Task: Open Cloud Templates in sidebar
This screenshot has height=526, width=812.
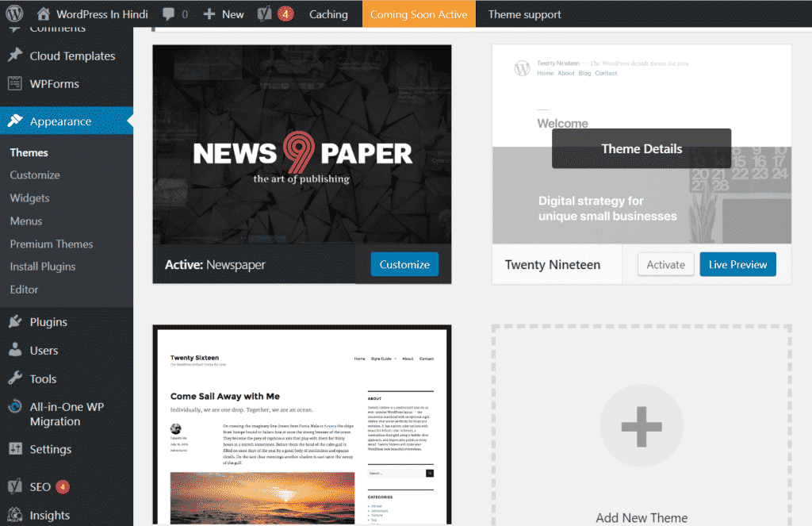Action: (x=72, y=56)
